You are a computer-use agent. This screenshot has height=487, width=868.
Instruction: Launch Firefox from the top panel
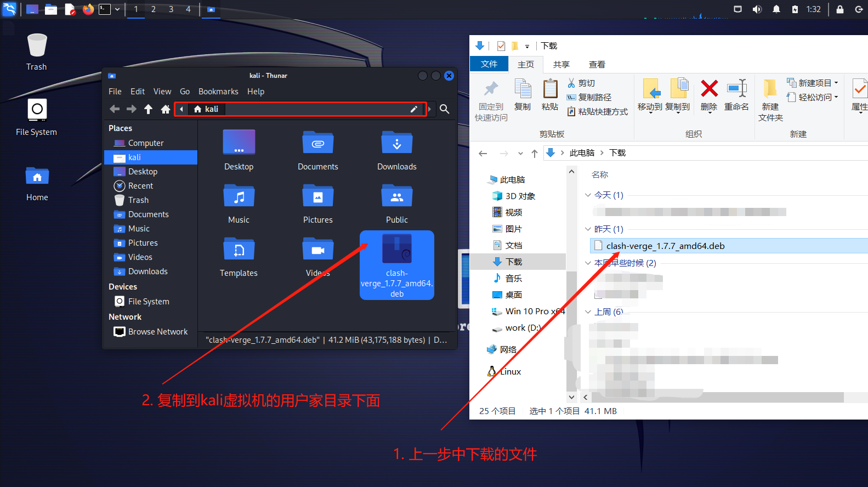click(88, 9)
